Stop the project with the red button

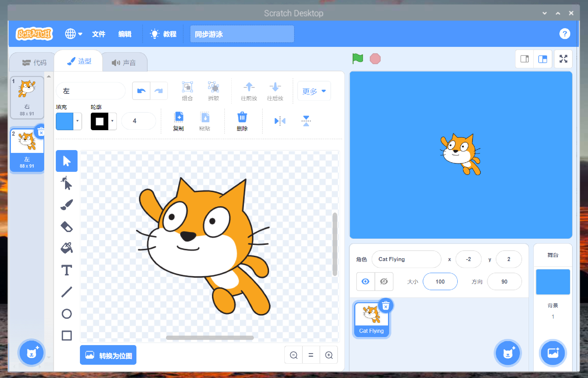click(375, 59)
